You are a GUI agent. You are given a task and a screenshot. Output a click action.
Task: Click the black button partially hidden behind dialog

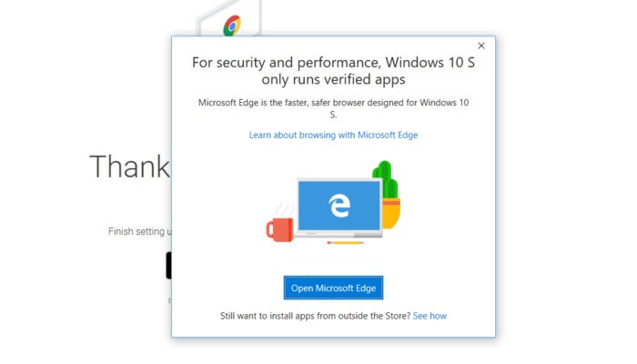click(x=168, y=266)
